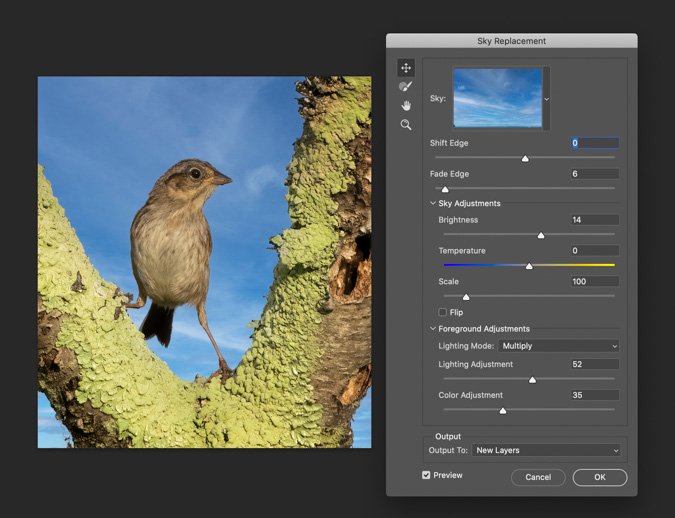Image resolution: width=675 pixels, height=518 pixels.
Task: Click the Color Adjustment value field
Action: tap(595, 395)
